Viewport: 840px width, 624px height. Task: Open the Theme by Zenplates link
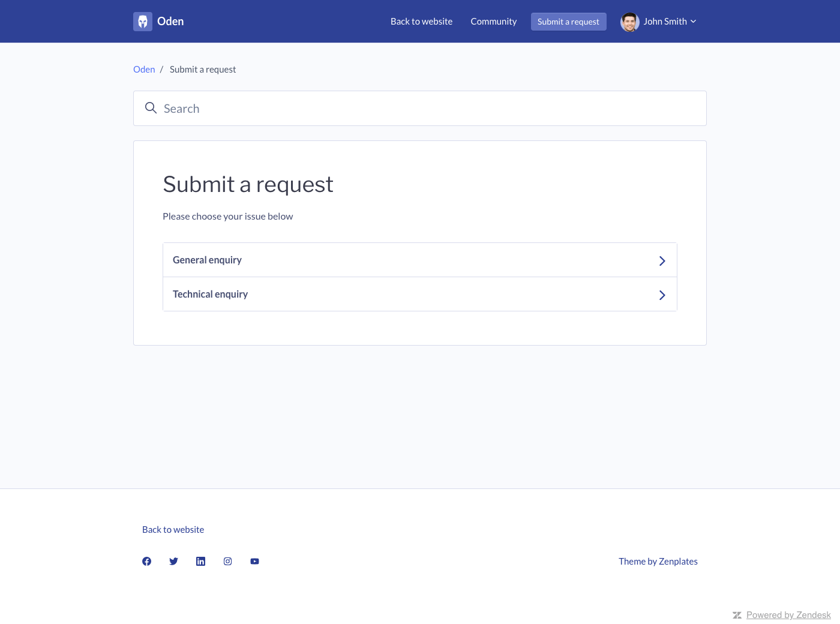click(x=658, y=562)
